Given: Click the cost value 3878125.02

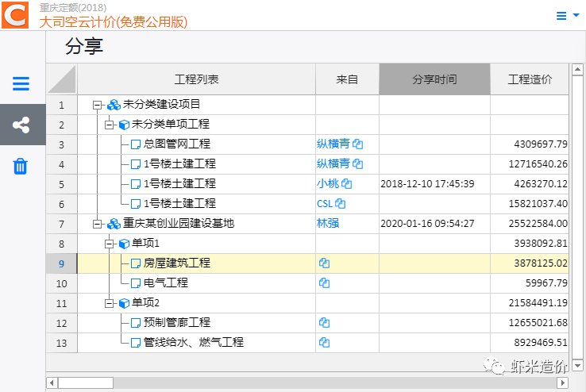Looking at the screenshot, I should click(541, 263).
